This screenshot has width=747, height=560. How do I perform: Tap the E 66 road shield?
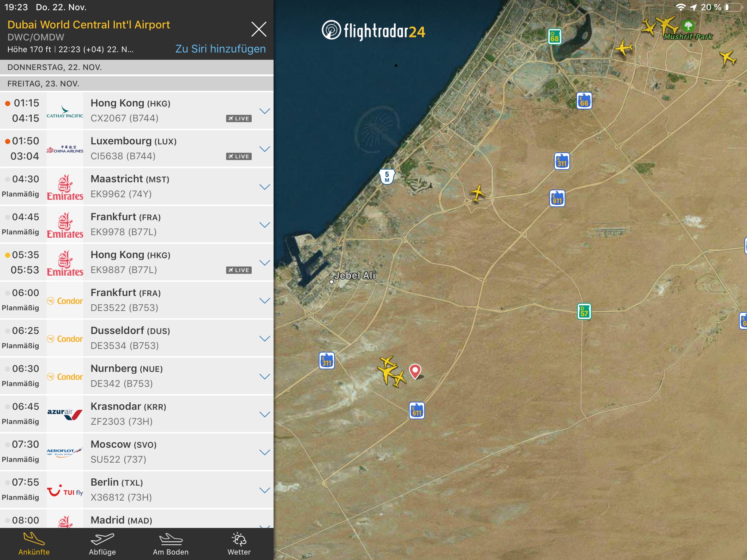584,101
